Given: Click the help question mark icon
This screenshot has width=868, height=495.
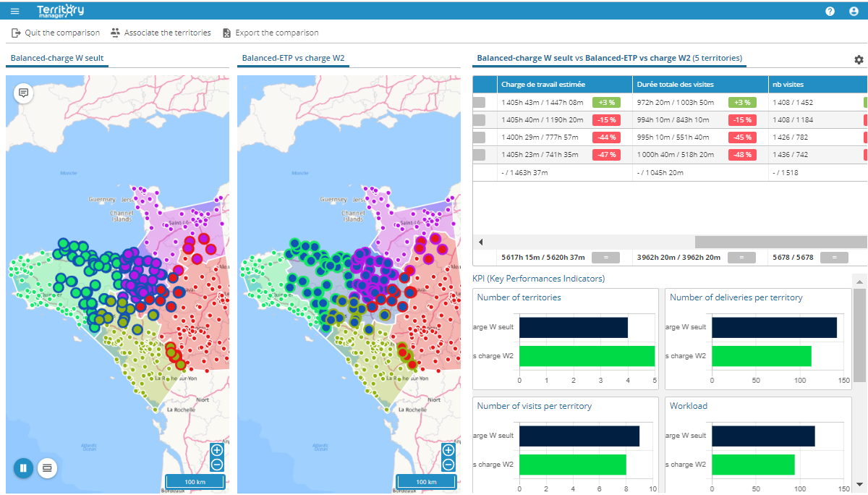Looking at the screenshot, I should [830, 11].
